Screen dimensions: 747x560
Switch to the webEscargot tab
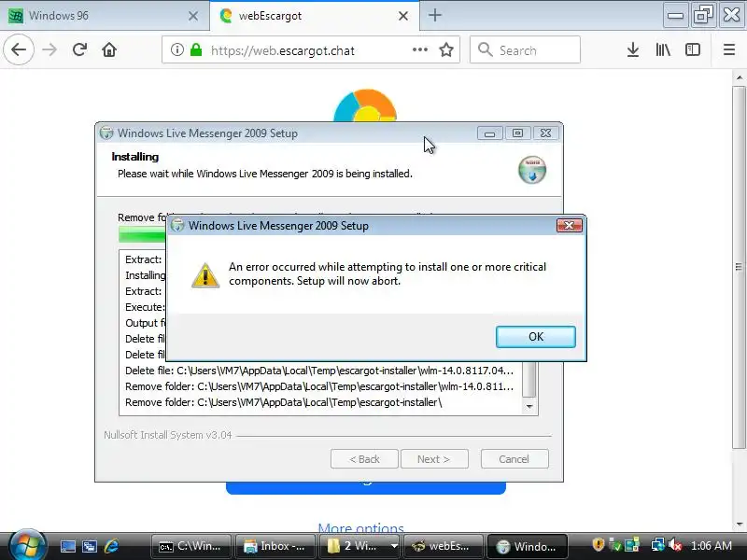tap(315, 16)
